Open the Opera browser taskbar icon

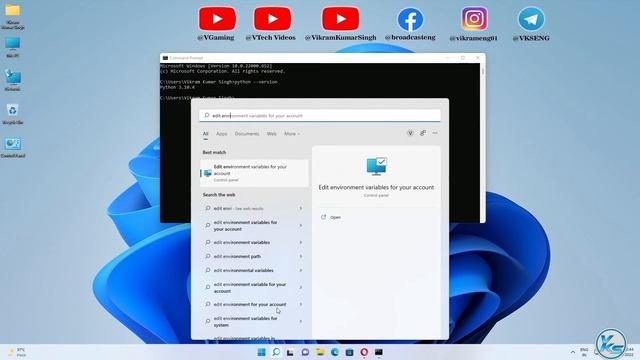364,352
